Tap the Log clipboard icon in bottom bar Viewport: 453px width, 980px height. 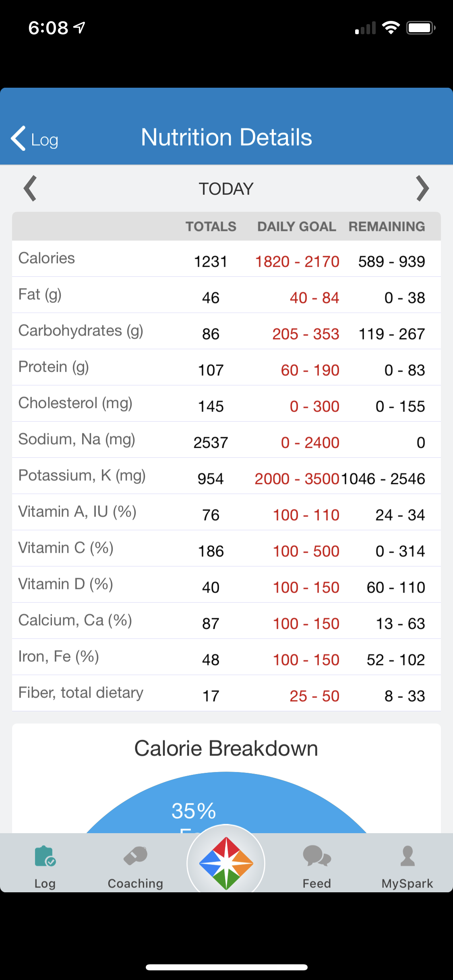pyautogui.click(x=45, y=856)
